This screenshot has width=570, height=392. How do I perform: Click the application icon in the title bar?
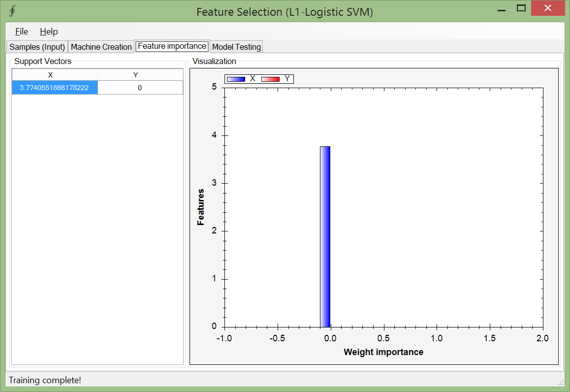pos(12,11)
